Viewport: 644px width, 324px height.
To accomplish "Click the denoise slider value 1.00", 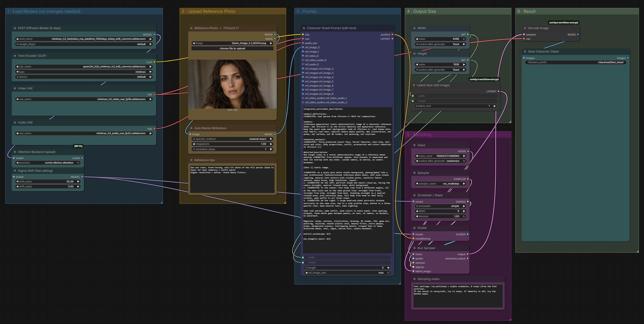I will (440, 216).
